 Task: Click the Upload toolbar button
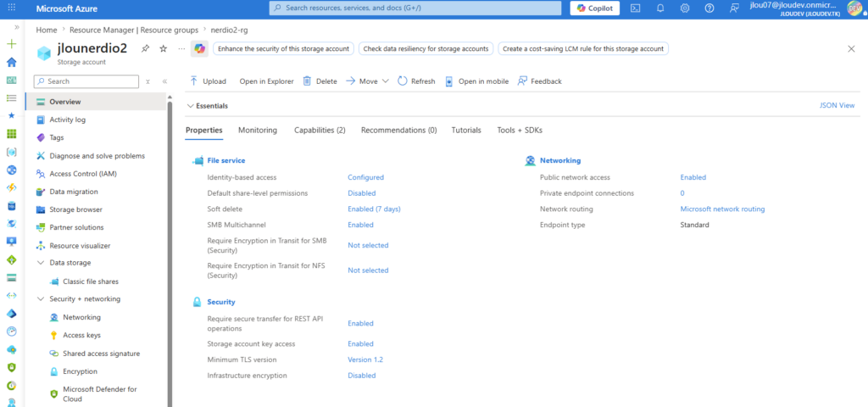click(x=209, y=81)
